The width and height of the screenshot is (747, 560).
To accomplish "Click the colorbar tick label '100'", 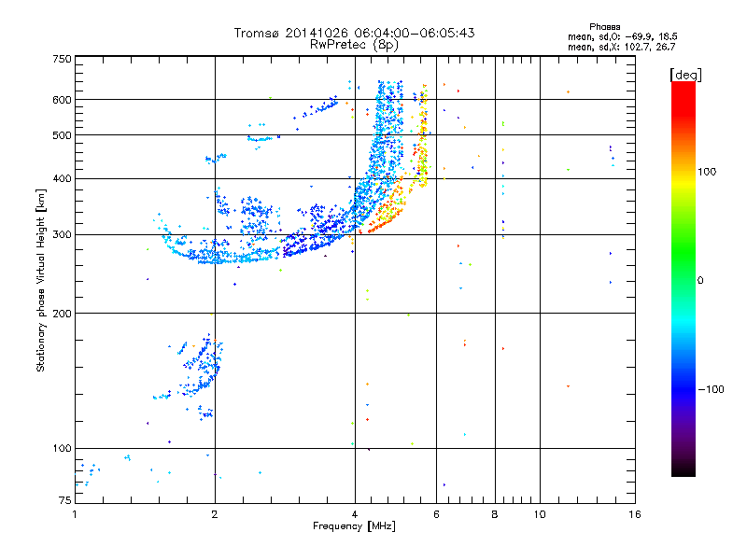I will click(x=707, y=172).
